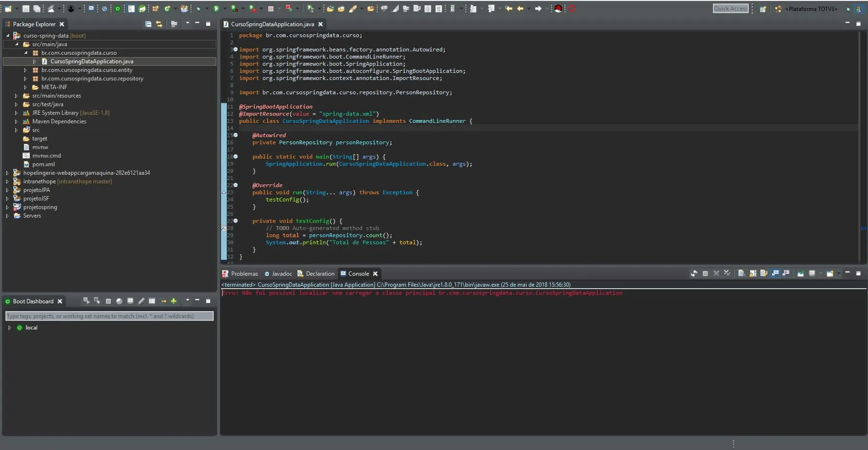This screenshot has width=868, height=450.
Task: Click the back navigation arrow in toolbar
Action: pos(520,9)
